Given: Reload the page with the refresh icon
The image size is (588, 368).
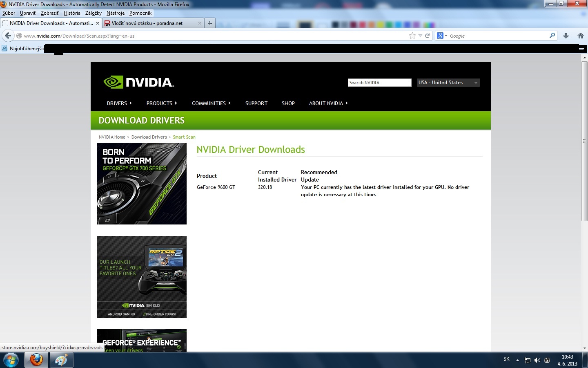Looking at the screenshot, I should pyautogui.click(x=427, y=36).
